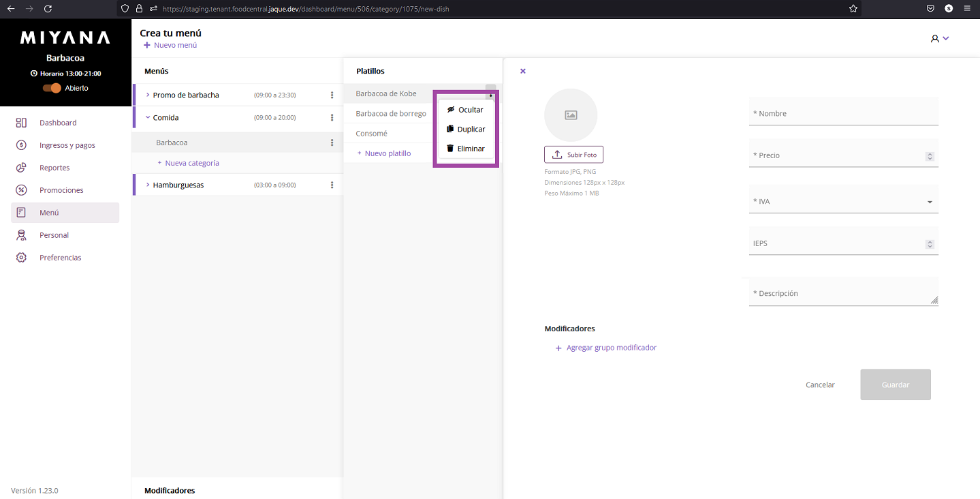Select dish Barbacoa de Kobe

click(386, 93)
